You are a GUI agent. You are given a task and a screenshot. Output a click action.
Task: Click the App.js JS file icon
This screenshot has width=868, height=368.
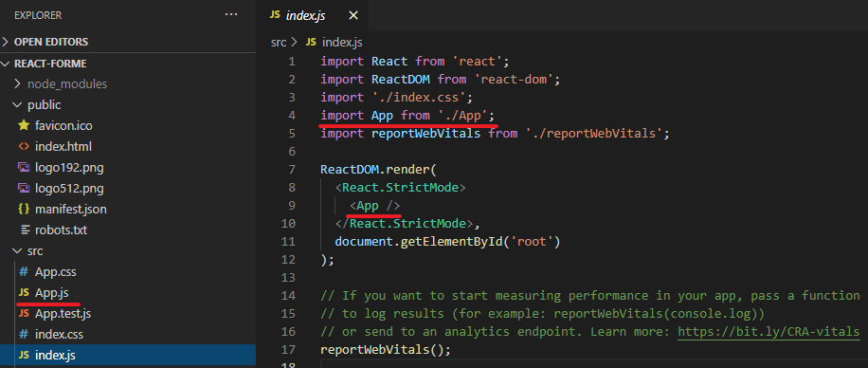click(x=24, y=293)
